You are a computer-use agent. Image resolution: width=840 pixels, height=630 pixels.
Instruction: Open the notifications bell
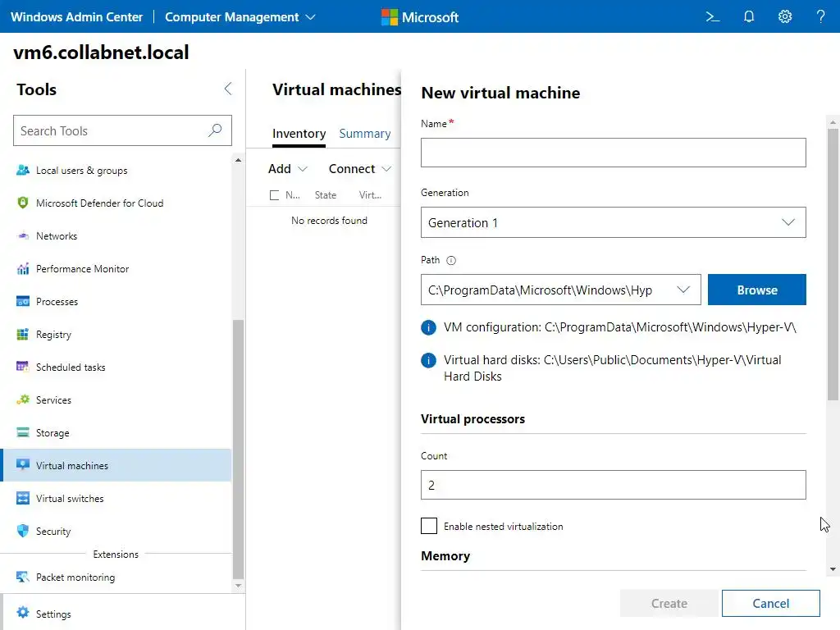(749, 16)
